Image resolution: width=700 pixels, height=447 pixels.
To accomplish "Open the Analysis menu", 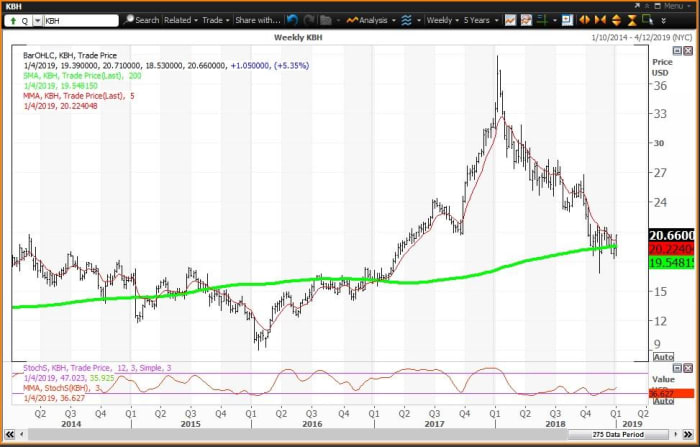I will [x=372, y=19].
